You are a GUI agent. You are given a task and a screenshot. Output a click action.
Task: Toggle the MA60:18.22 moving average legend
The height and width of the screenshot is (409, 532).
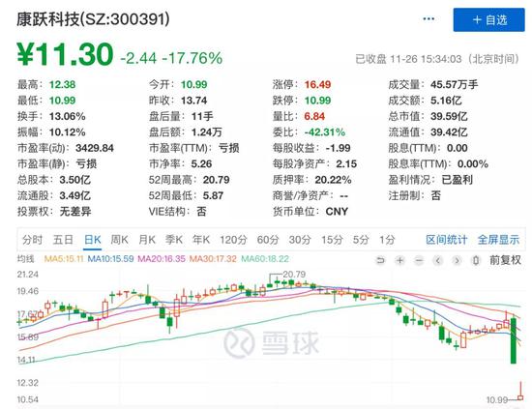[265, 259]
